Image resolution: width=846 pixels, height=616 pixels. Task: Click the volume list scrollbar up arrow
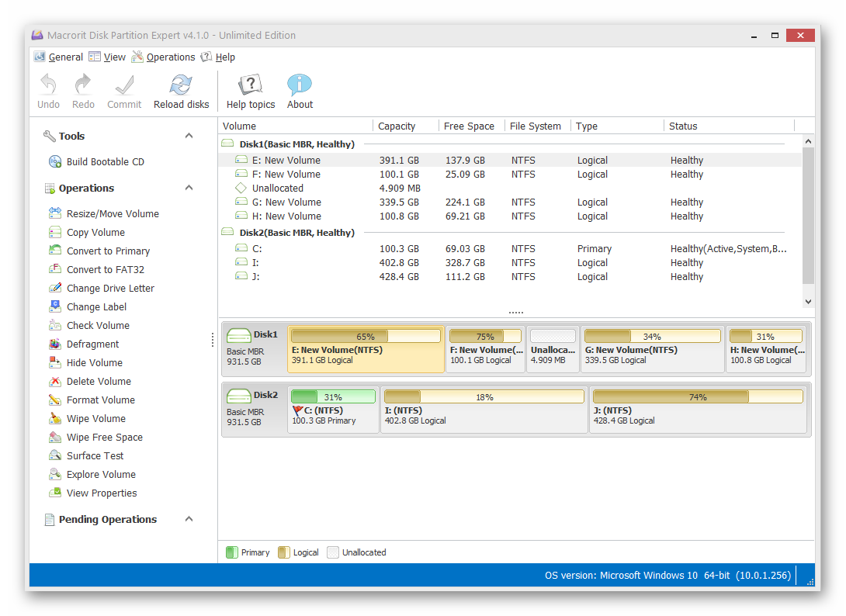(808, 141)
